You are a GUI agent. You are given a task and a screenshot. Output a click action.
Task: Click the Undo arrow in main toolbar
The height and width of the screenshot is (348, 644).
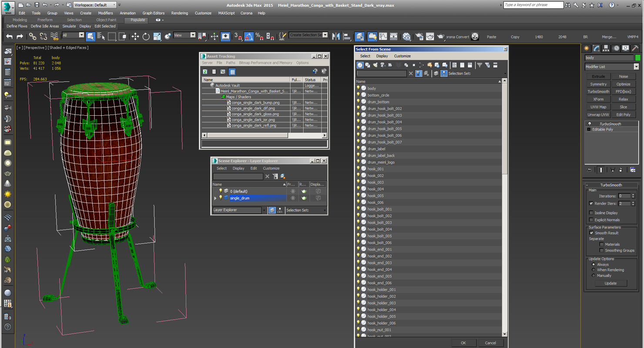9,37
